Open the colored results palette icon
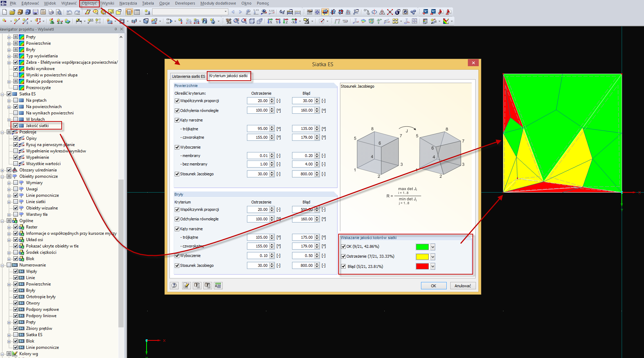 [446, 21]
